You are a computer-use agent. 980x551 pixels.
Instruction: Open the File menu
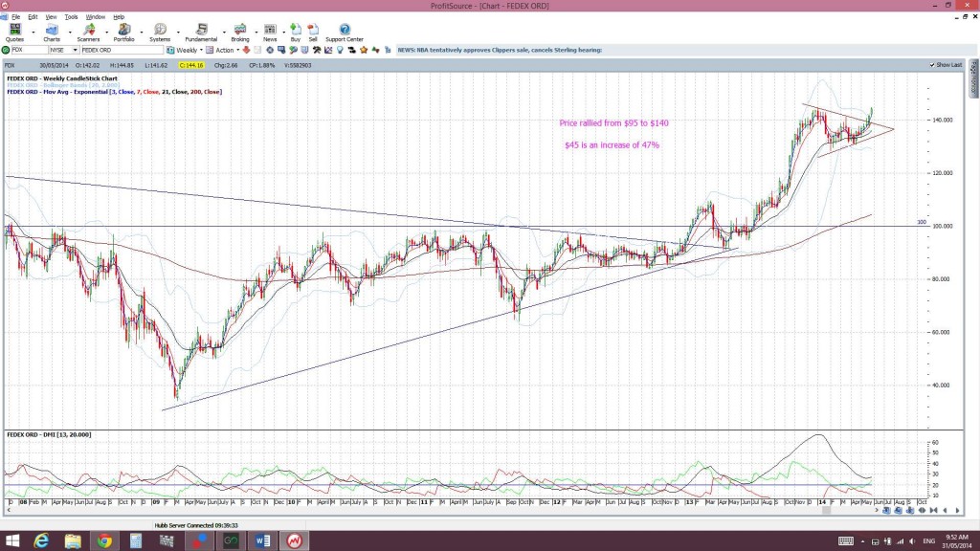(15, 17)
